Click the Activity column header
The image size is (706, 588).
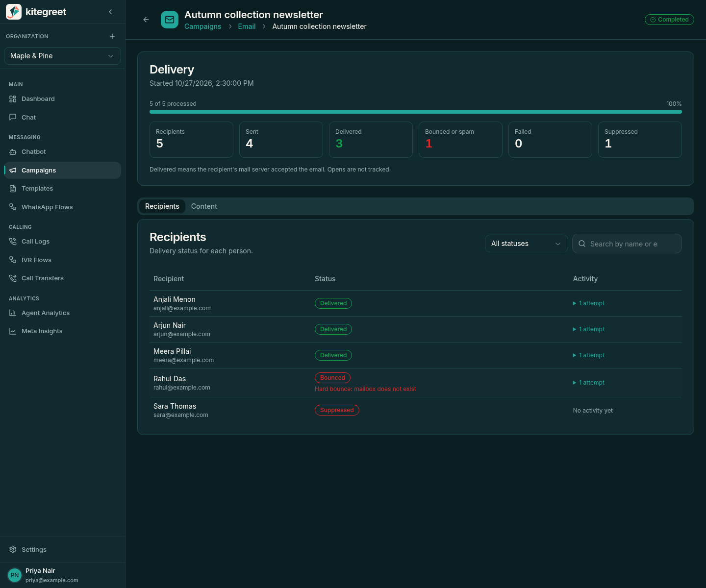click(x=585, y=279)
